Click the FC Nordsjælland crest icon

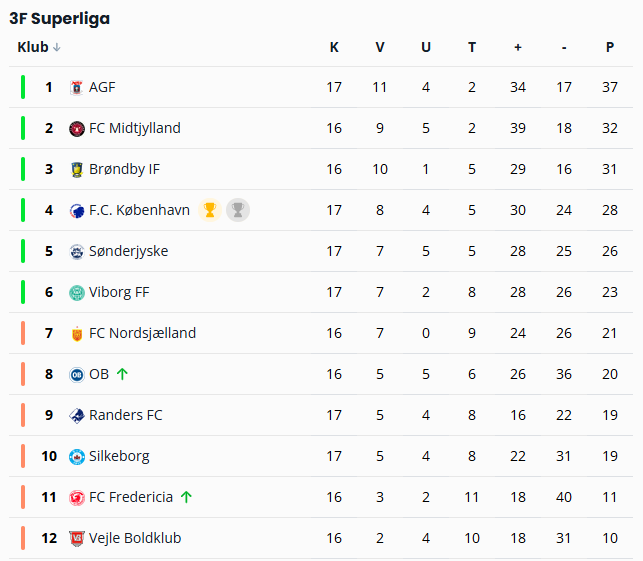(x=77, y=333)
